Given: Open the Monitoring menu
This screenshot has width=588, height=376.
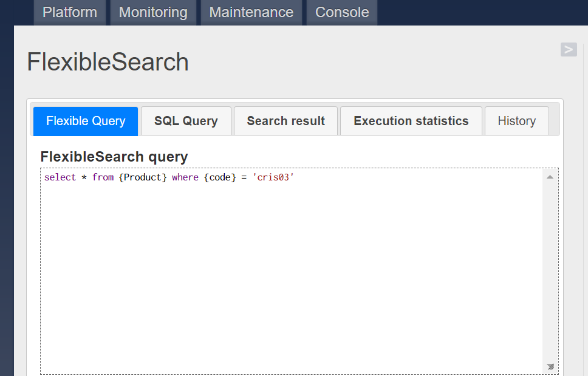Looking at the screenshot, I should point(153,12).
